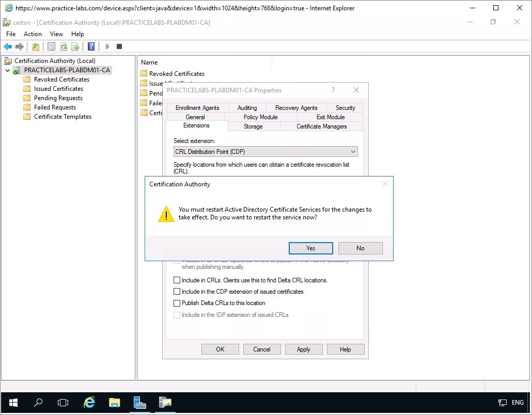Click the Certificate Templates folder icon in tree
This screenshot has width=532, height=415.
(x=27, y=117)
